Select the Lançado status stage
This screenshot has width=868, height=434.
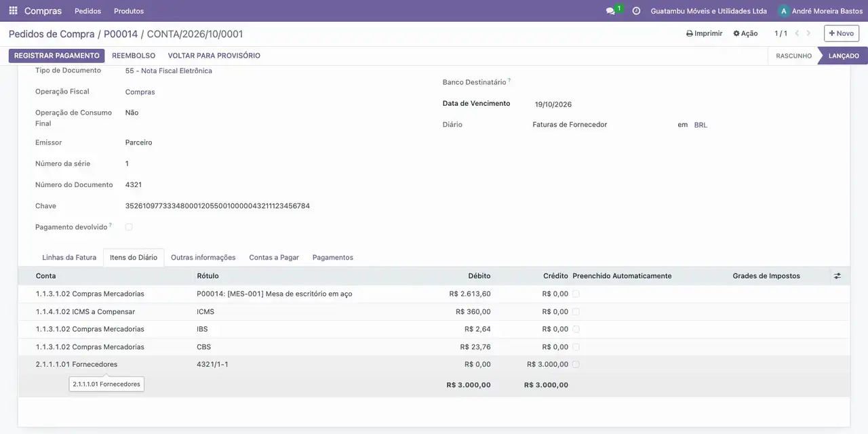click(844, 56)
